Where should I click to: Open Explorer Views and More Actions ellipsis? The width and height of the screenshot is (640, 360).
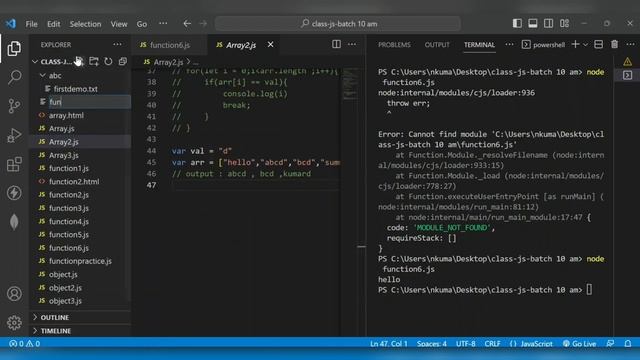click(118, 44)
